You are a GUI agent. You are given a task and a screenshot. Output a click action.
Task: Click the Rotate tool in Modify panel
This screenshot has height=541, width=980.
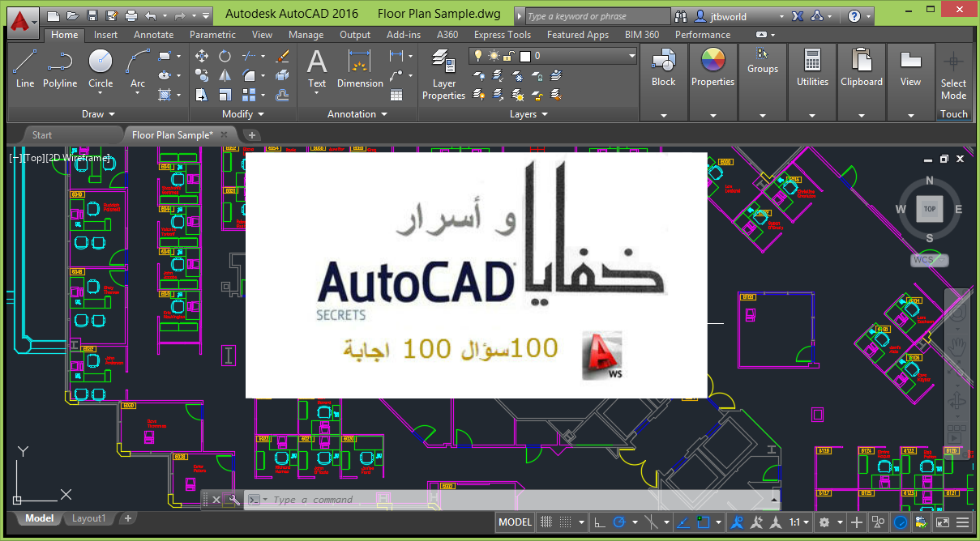(x=225, y=56)
